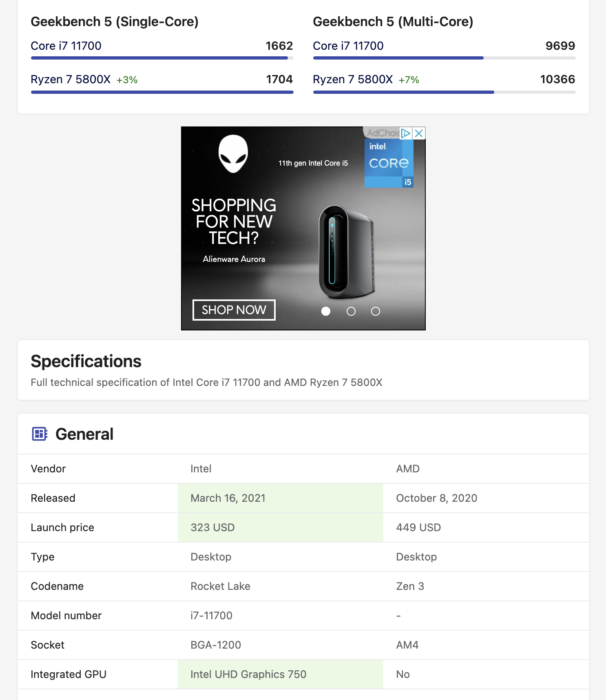This screenshot has height=700, width=606.
Task: Click the "March 16, 2021" release cell
Action: pyautogui.click(x=281, y=498)
